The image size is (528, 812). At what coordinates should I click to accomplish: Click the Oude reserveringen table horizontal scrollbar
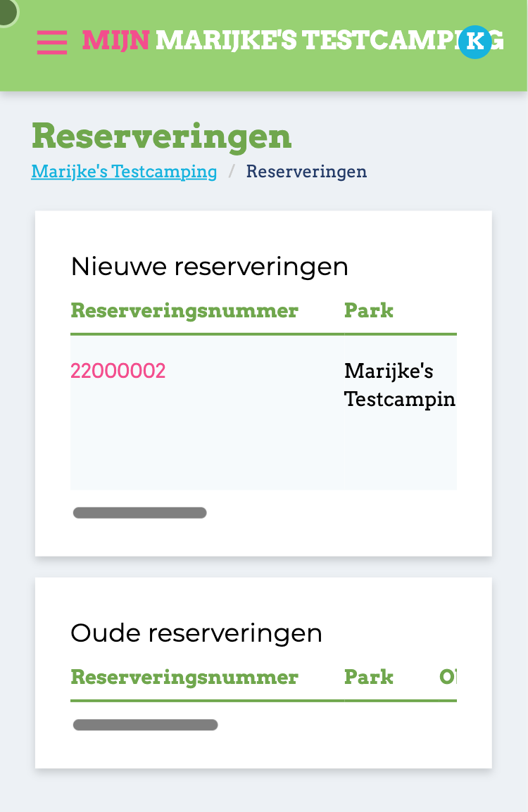pyautogui.click(x=145, y=725)
